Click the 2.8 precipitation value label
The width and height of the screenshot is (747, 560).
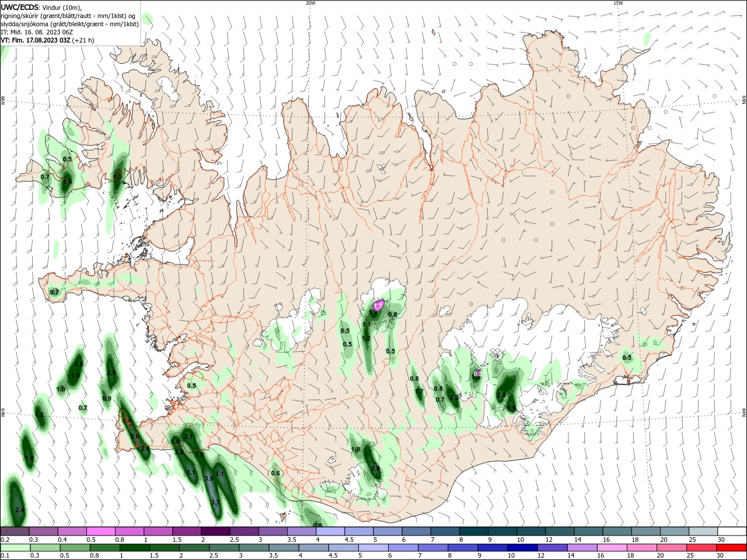coord(375,468)
